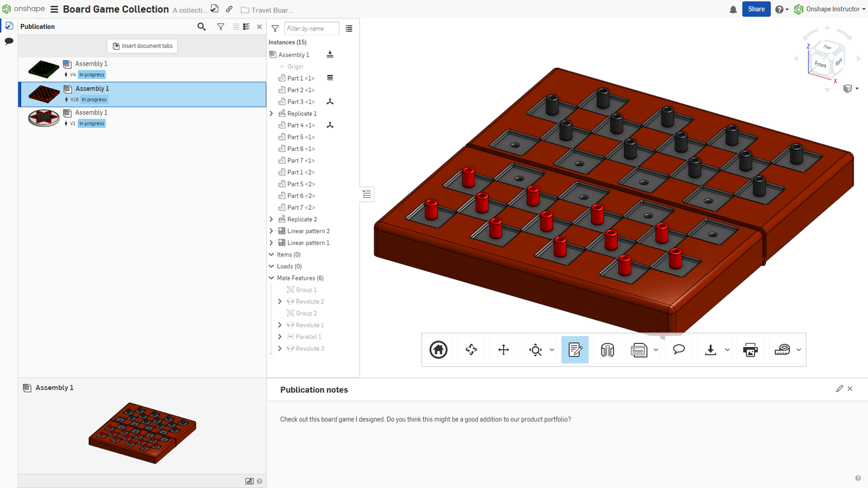Click the Filter by name field
This screenshot has height=488, width=868.
pos(311,29)
